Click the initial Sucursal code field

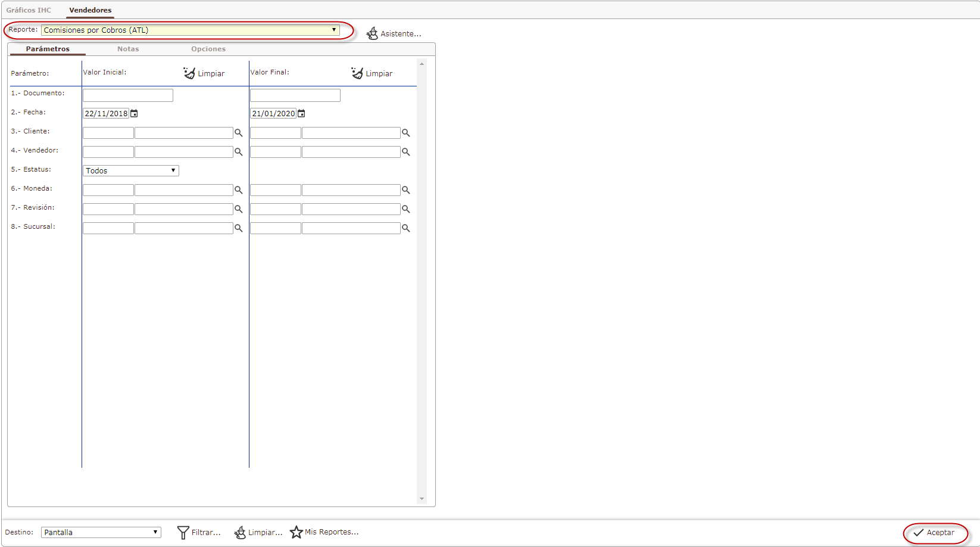[x=108, y=228]
